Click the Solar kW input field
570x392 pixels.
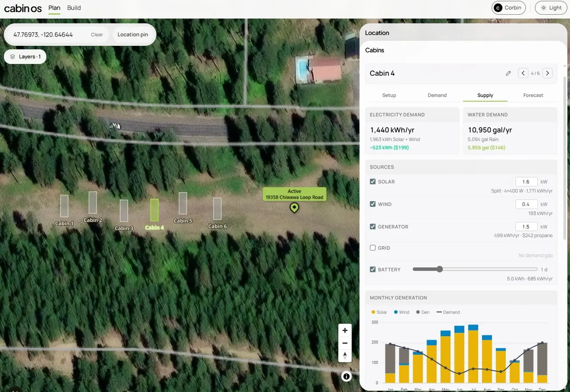(x=526, y=182)
